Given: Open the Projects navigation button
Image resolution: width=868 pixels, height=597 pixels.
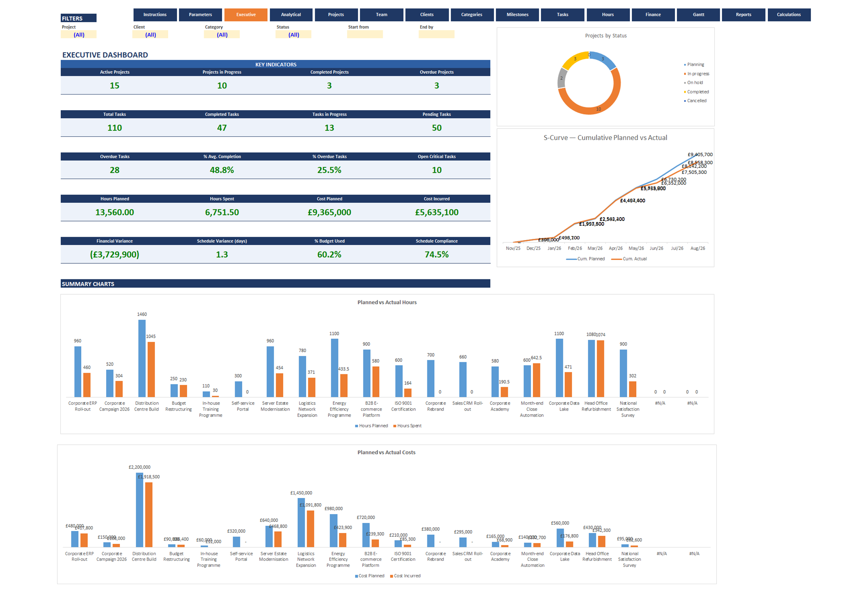Looking at the screenshot, I should [336, 15].
